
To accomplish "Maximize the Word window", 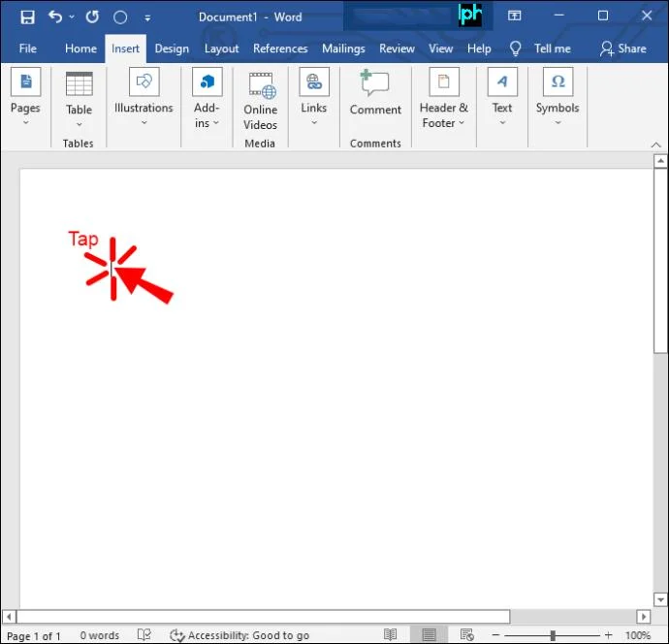I will 603,16.
